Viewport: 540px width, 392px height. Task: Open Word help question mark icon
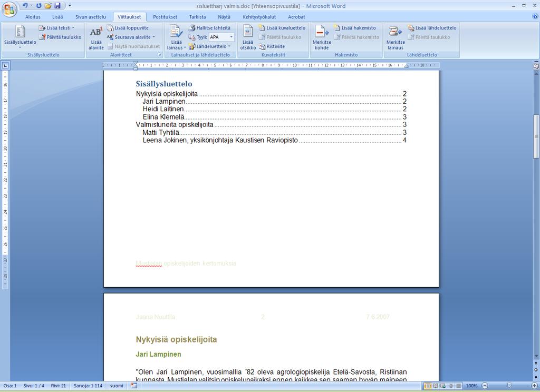tap(535, 16)
